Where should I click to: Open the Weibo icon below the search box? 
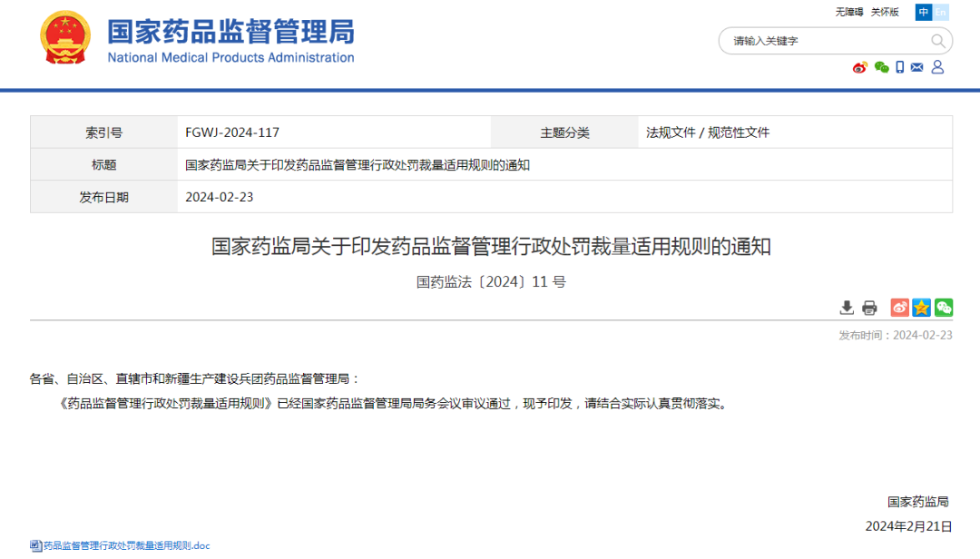pyautogui.click(x=859, y=67)
